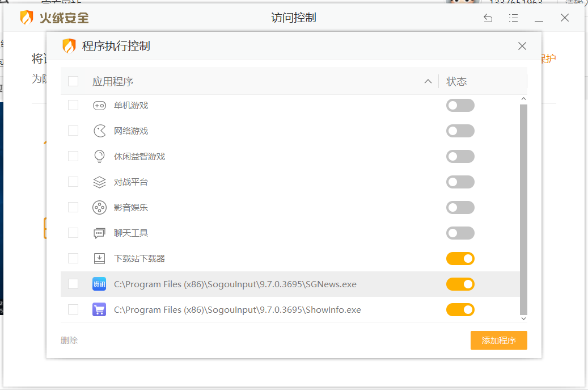Select the 聊天工具 row label
This screenshot has height=390, width=588.
point(131,233)
